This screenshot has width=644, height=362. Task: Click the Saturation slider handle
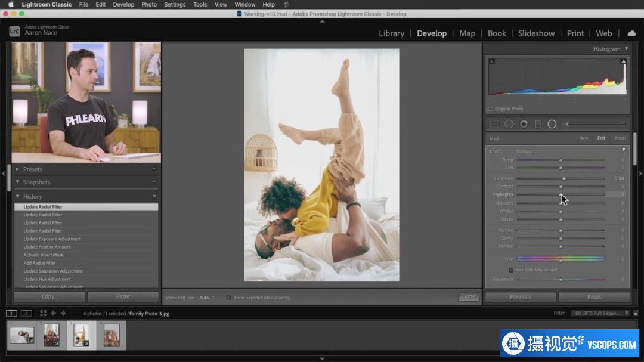click(x=561, y=280)
